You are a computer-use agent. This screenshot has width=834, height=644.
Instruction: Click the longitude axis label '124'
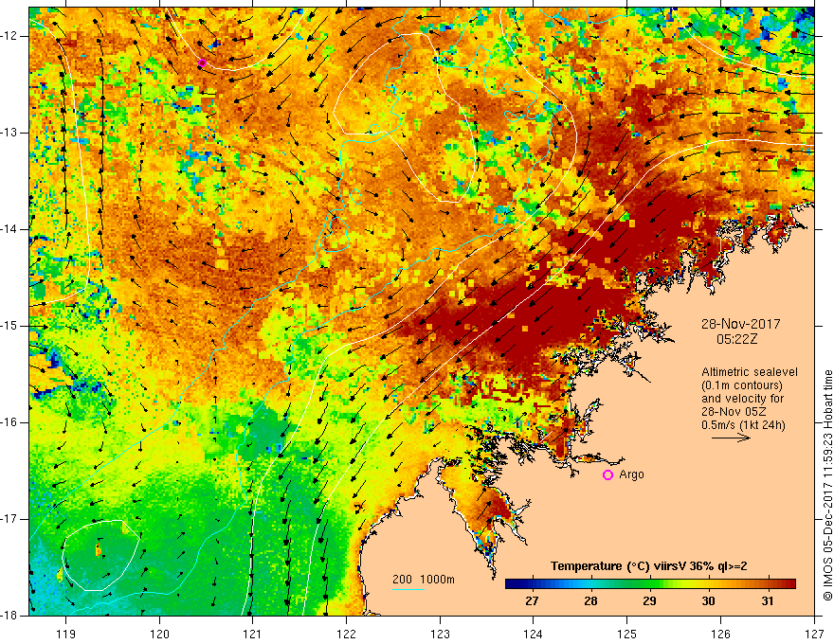point(534,634)
